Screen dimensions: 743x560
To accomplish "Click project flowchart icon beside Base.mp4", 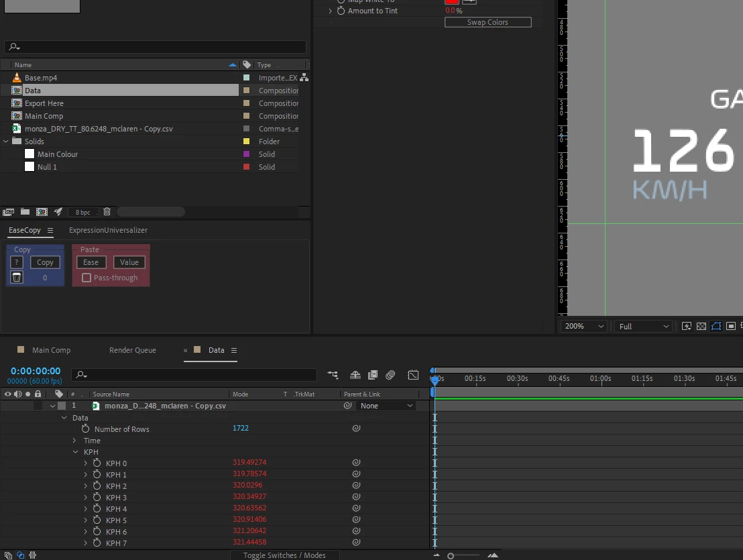I will pyautogui.click(x=304, y=77).
